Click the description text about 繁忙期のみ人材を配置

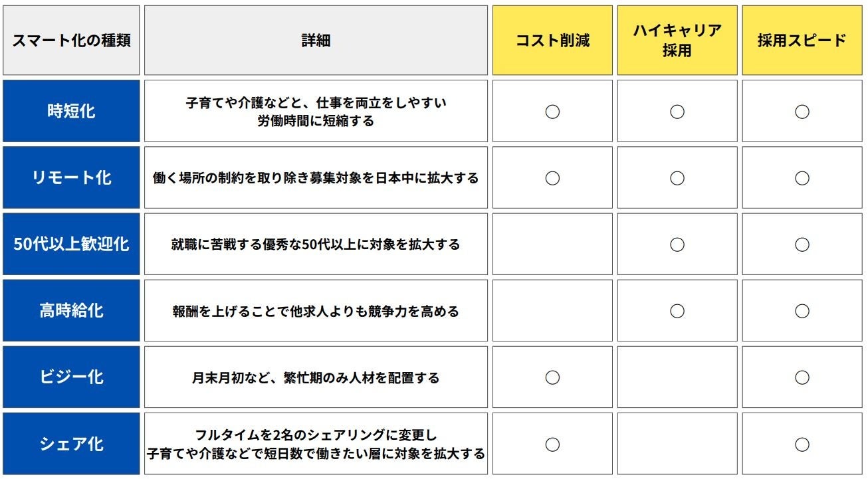316,377
